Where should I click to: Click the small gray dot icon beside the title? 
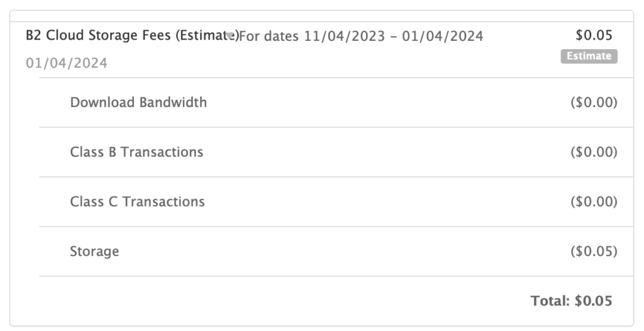(231, 35)
